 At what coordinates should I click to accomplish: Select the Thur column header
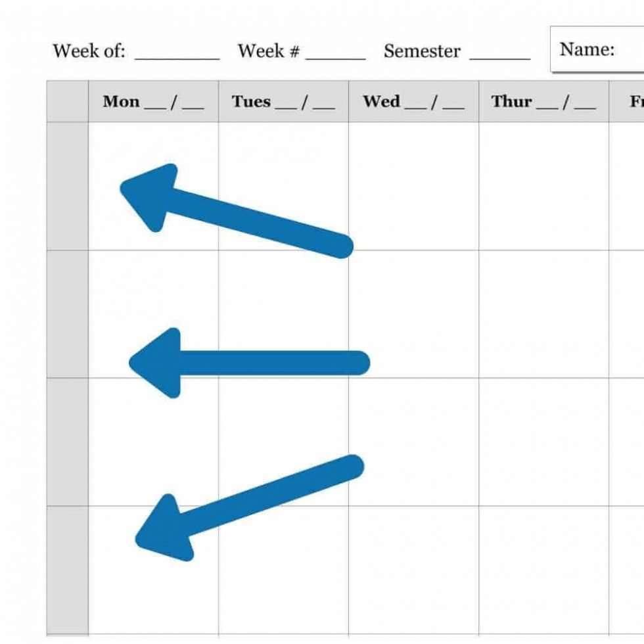point(511,102)
